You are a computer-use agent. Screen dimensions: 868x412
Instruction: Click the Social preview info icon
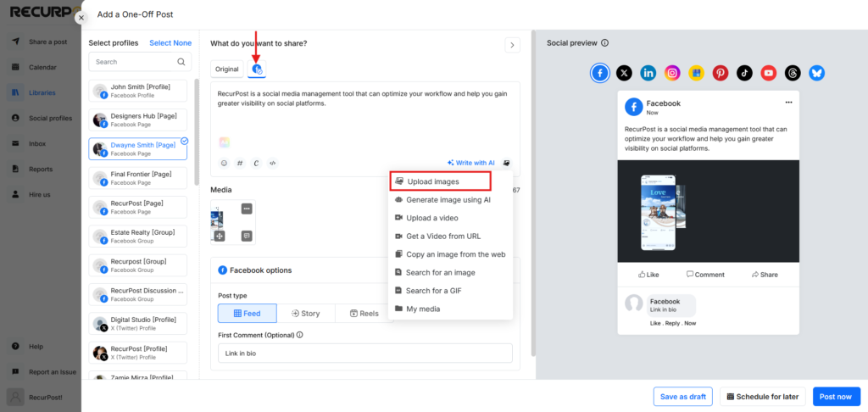[605, 42]
